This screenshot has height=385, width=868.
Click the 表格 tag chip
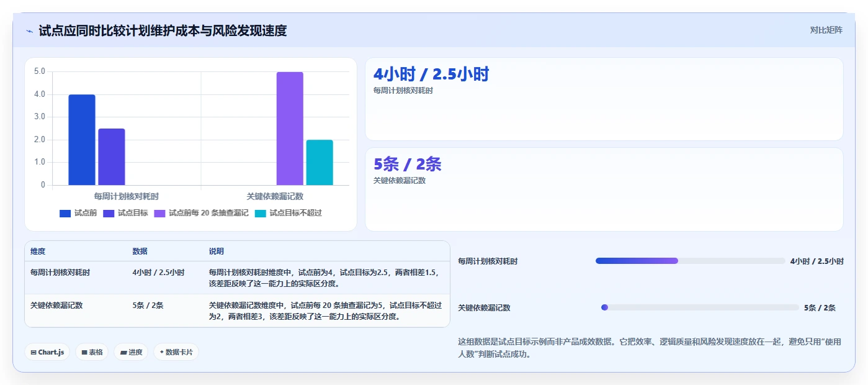[92, 352]
